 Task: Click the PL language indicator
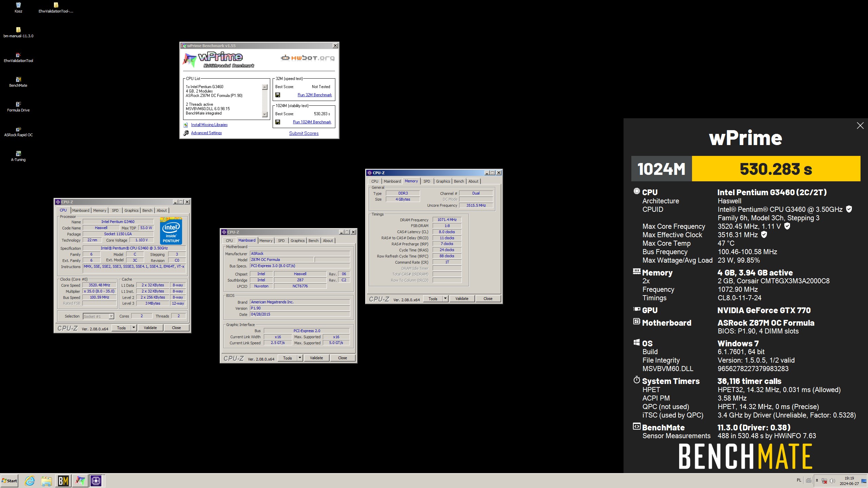pos(799,480)
